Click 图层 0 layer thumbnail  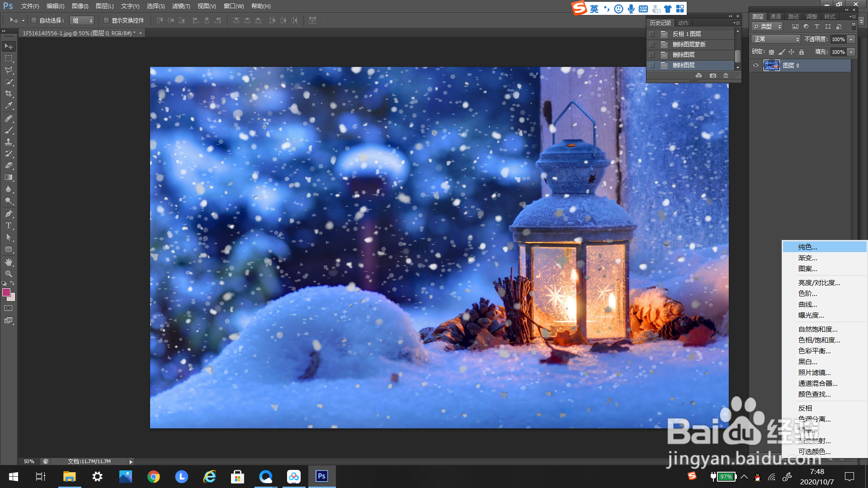(771, 66)
